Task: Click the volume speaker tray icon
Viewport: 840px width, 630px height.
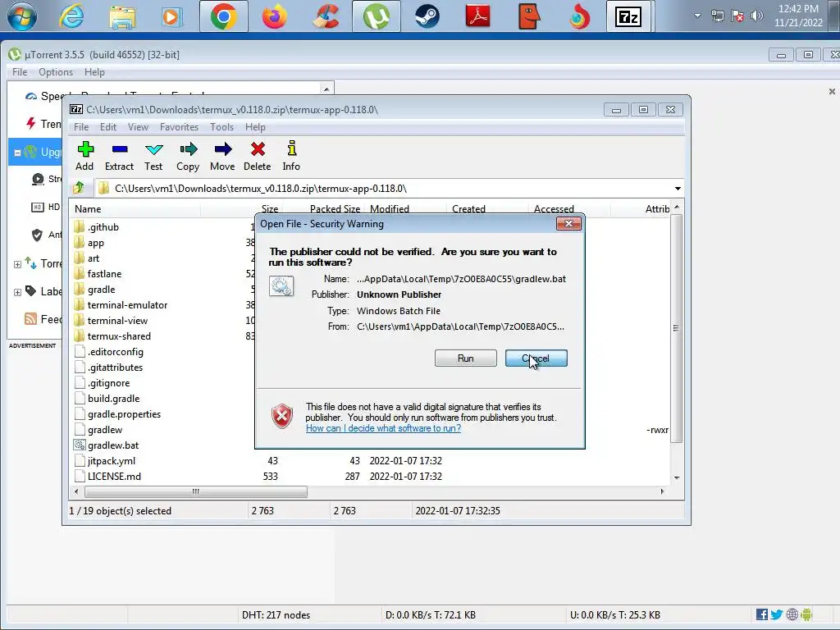Action: (x=757, y=16)
